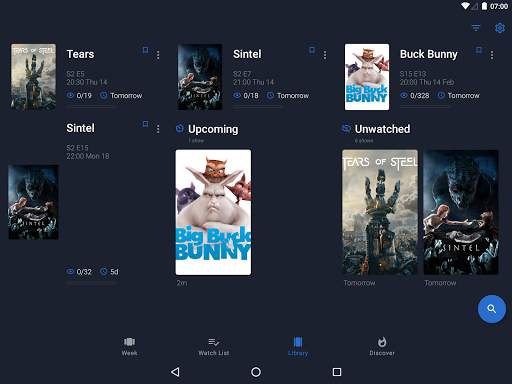The image size is (512, 384).
Task: Click the battery status icon
Action: pyautogui.click(x=484, y=6)
